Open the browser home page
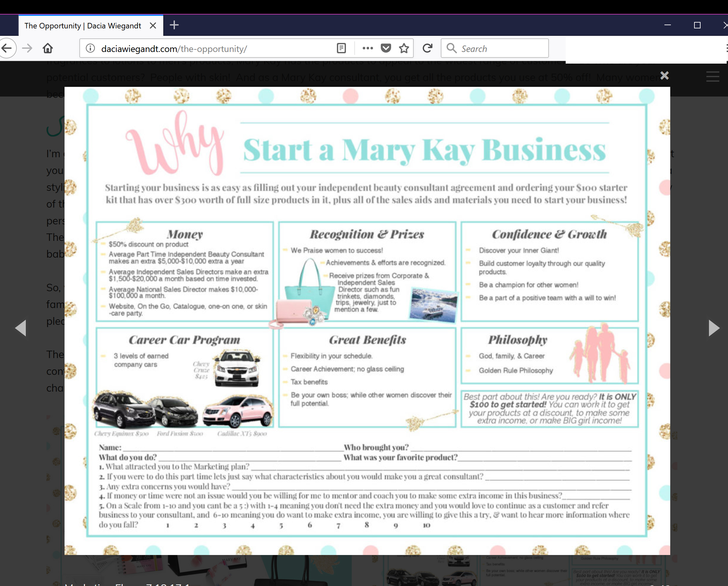This screenshot has width=728, height=586. click(x=48, y=48)
